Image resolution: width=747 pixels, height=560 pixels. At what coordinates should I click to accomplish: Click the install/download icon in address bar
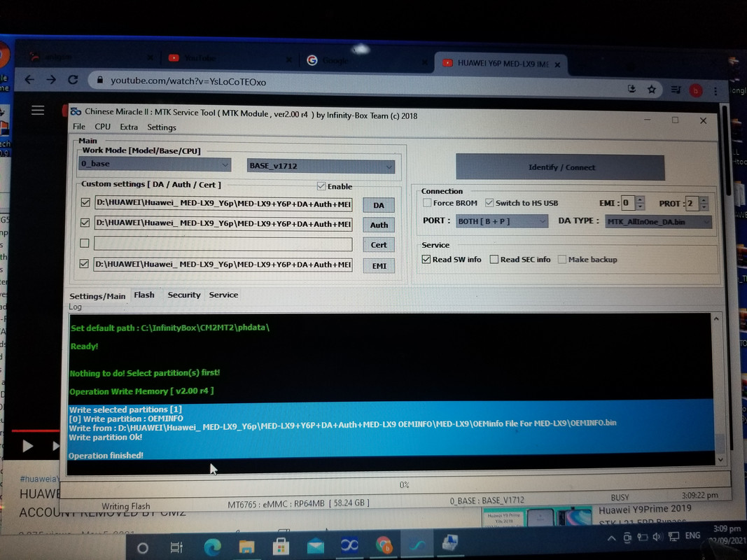pos(631,89)
